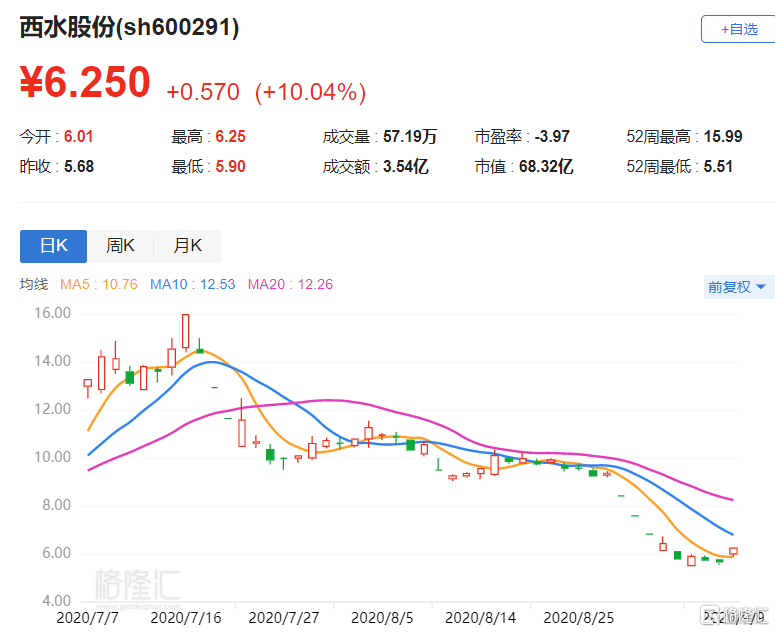Click the latest red candlestick near 6.00

[733, 551]
